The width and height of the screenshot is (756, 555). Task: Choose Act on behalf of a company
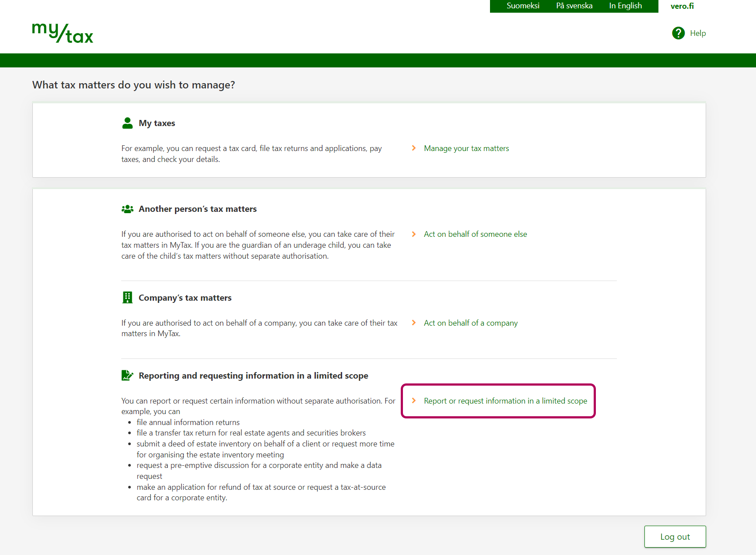[x=470, y=323]
